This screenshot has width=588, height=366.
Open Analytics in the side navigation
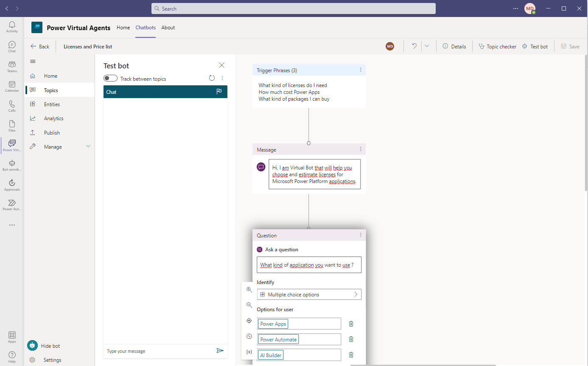coord(59,118)
